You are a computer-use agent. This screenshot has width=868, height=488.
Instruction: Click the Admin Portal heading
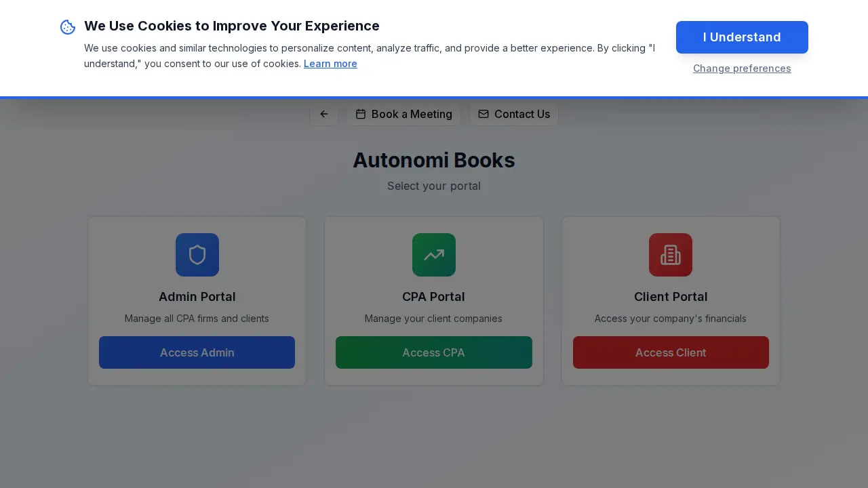pos(197,297)
